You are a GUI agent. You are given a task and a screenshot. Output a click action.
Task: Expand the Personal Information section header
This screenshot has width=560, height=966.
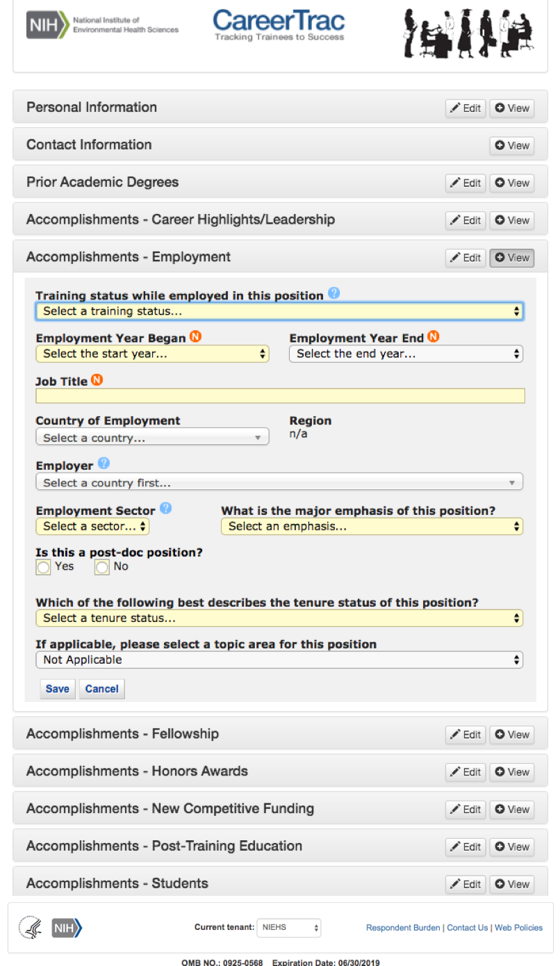click(92, 108)
